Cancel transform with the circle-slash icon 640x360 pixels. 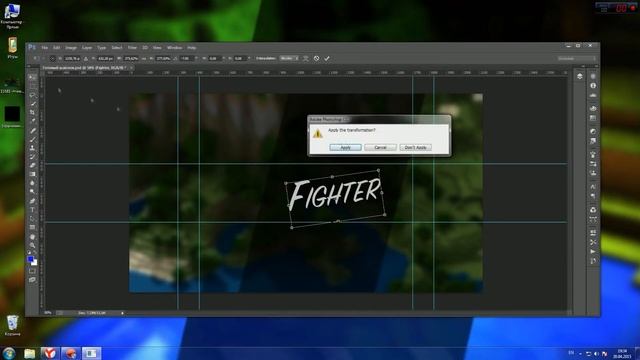pos(316,58)
